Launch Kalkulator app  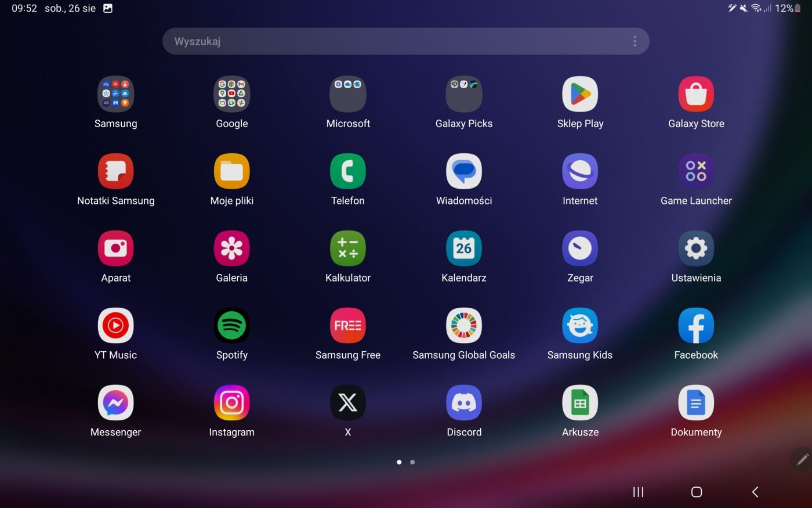348,248
